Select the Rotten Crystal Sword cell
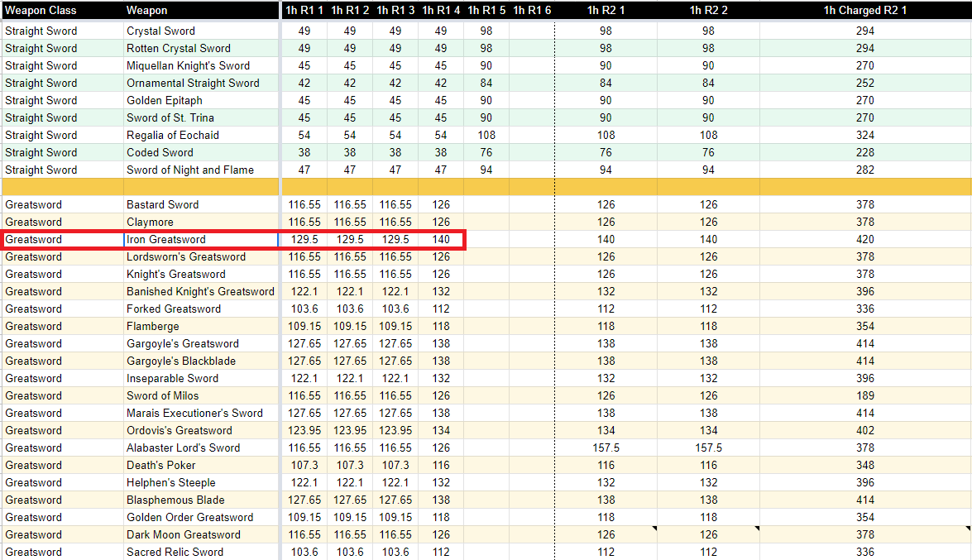972x560 pixels. point(201,48)
